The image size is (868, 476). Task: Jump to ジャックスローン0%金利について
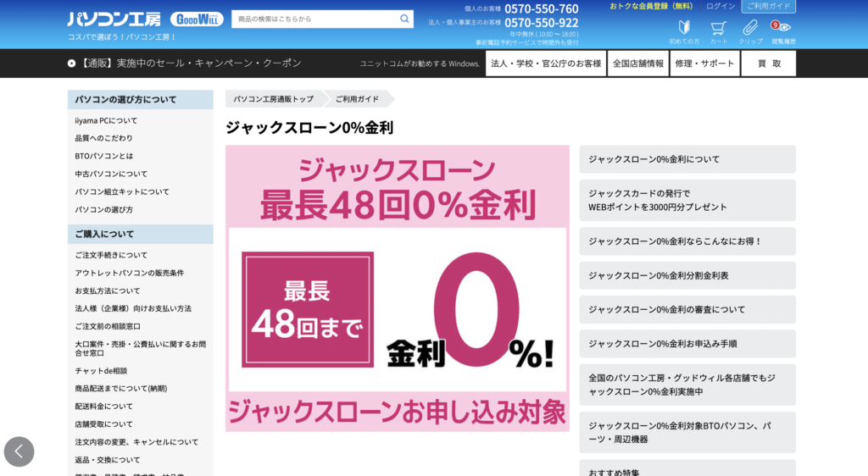pos(687,159)
